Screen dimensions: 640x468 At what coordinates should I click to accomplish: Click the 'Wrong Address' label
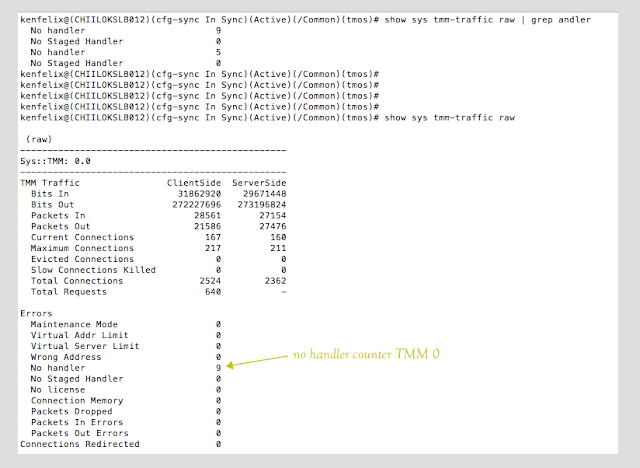[x=66, y=357]
